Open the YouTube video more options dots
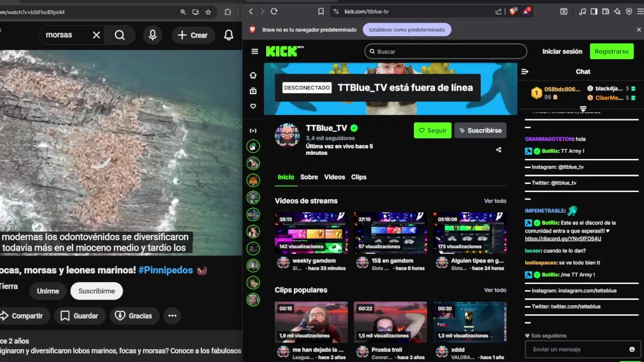 pos(173,316)
